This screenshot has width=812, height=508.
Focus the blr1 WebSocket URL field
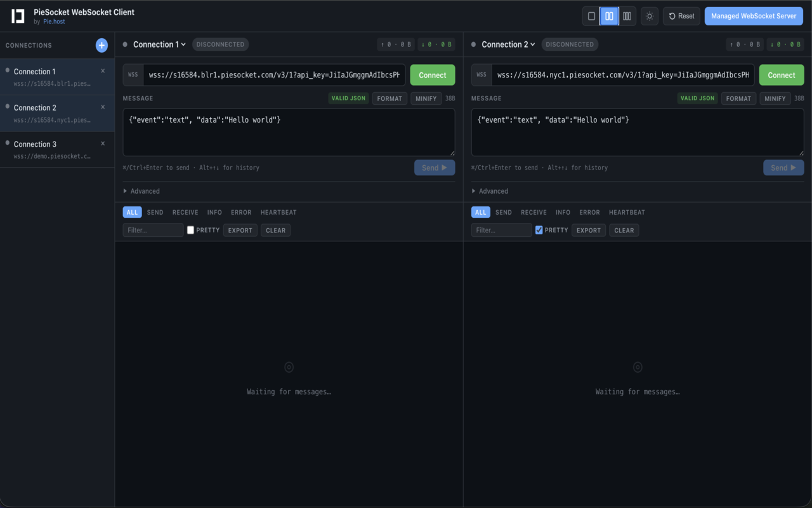274,75
